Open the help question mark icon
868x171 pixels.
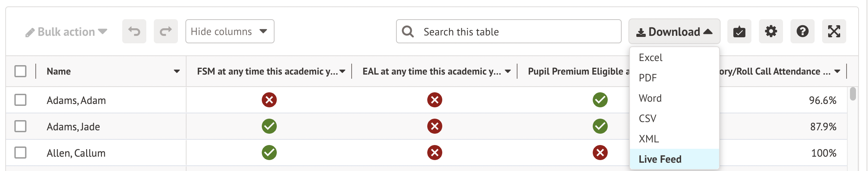pyautogui.click(x=802, y=31)
